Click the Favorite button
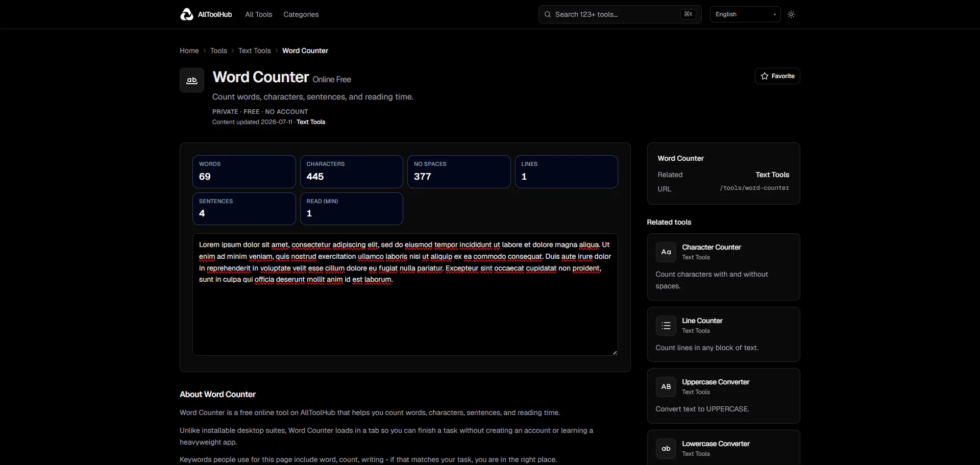The height and width of the screenshot is (465, 980). [777, 76]
